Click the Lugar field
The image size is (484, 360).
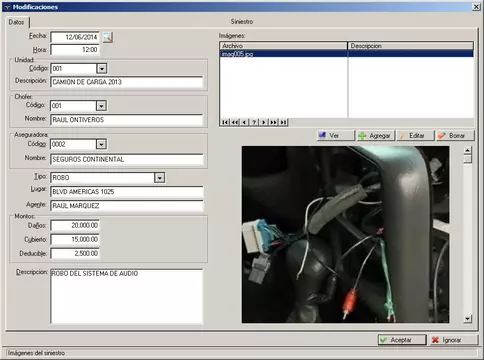(x=127, y=192)
